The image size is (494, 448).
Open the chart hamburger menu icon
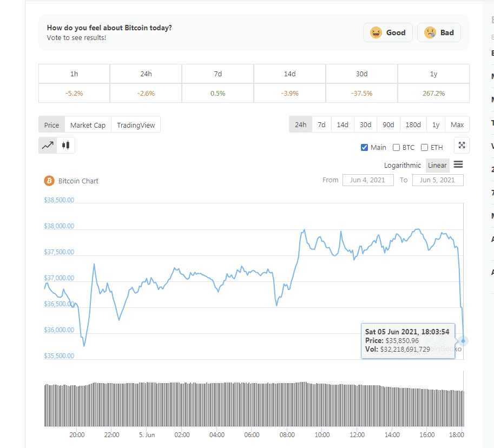pos(458,165)
